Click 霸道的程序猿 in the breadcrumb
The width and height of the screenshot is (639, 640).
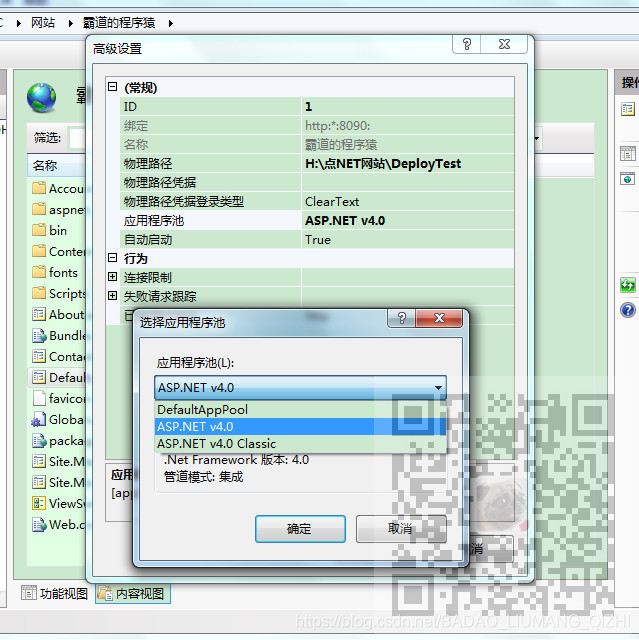tap(119, 23)
